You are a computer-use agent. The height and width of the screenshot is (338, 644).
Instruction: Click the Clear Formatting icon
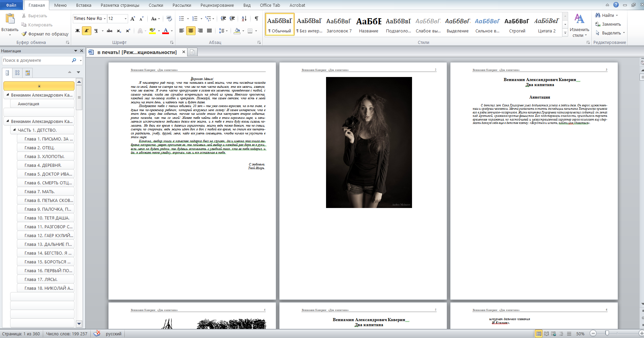coord(169,19)
